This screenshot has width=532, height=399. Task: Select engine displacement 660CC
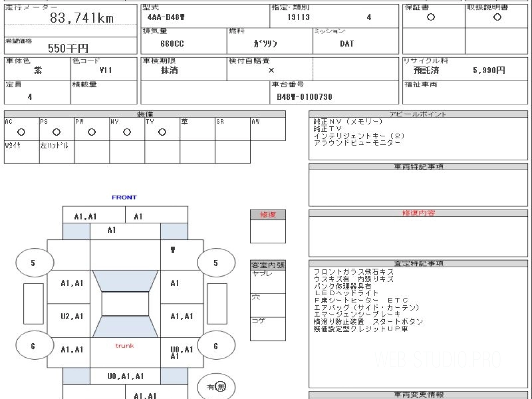click(x=172, y=44)
